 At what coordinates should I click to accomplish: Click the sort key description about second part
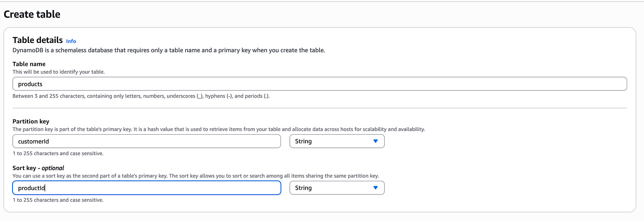coord(196,176)
